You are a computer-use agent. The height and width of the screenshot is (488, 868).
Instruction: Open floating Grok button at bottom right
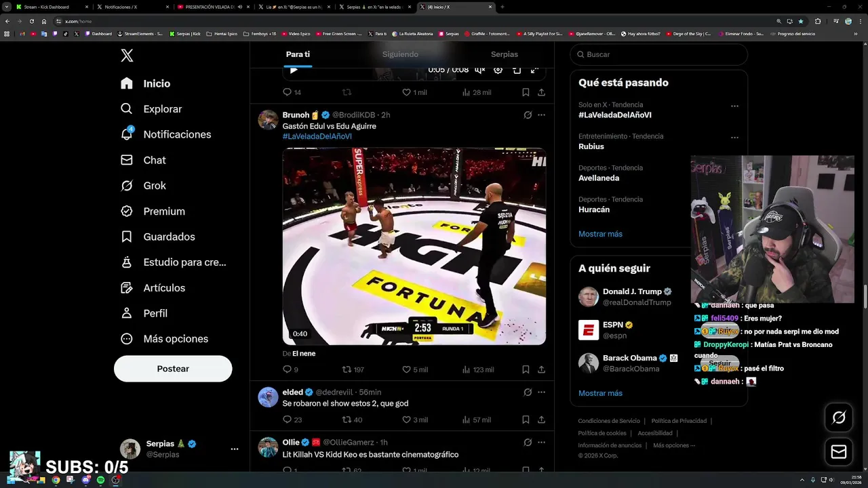839,418
